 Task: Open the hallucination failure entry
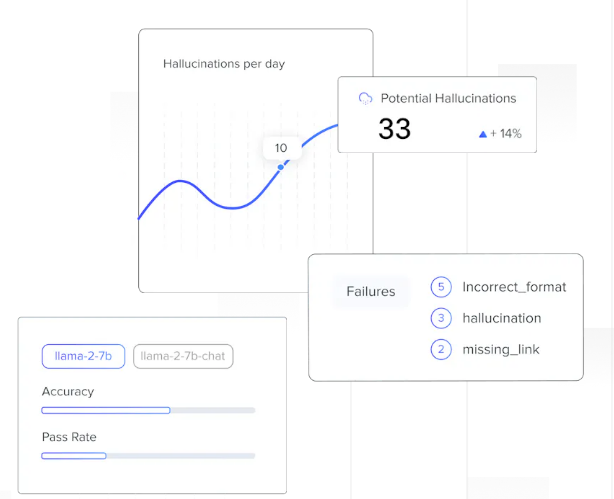click(502, 318)
